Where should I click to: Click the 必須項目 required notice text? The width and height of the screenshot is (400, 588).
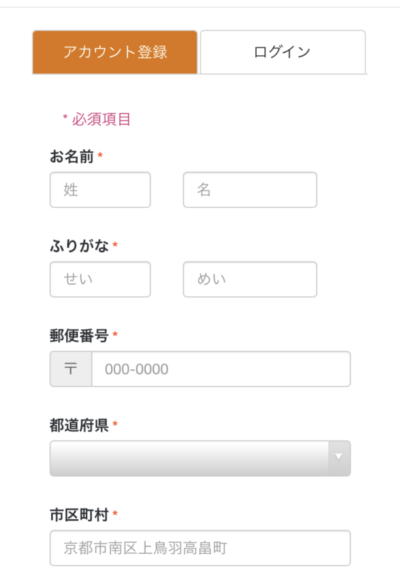(101, 119)
